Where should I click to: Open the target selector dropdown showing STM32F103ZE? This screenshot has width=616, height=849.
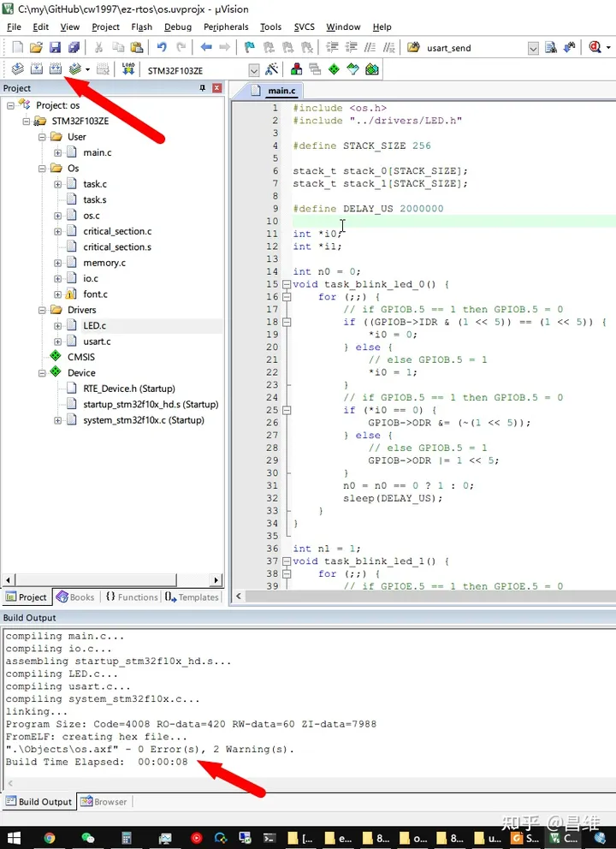tap(254, 70)
